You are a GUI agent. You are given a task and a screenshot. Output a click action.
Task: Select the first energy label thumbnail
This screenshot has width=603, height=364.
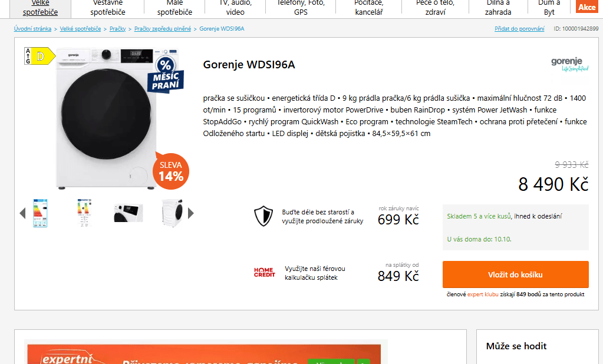[x=41, y=213]
